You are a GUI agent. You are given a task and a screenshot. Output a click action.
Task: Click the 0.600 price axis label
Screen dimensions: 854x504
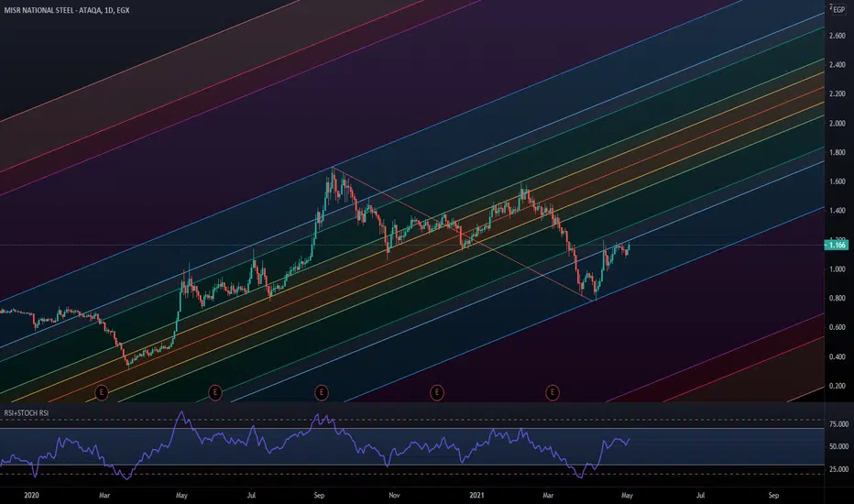coord(838,327)
